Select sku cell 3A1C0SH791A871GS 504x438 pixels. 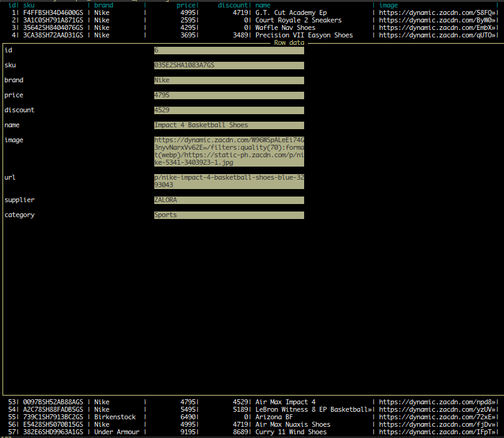click(x=53, y=20)
